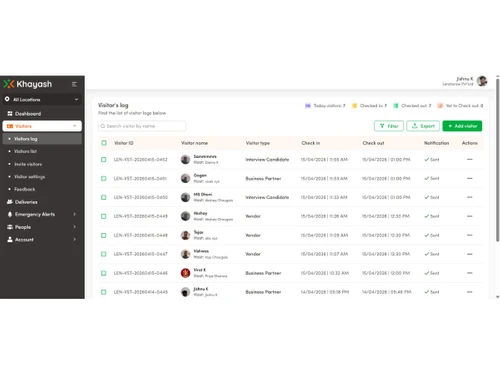Select checkbox for visitor ID ending 0447
The width and height of the screenshot is (500, 375).
104,254
